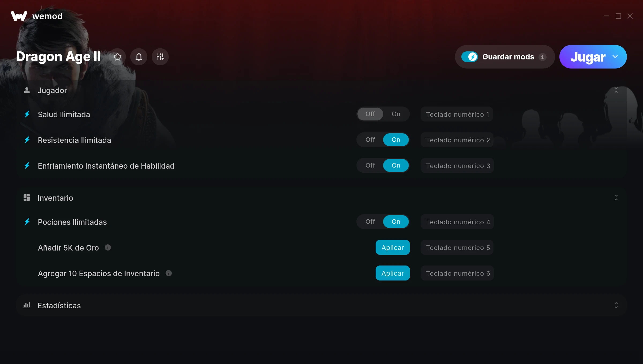This screenshot has height=364, width=643.
Task: Click info icon beside Guardar mods
Action: point(542,57)
